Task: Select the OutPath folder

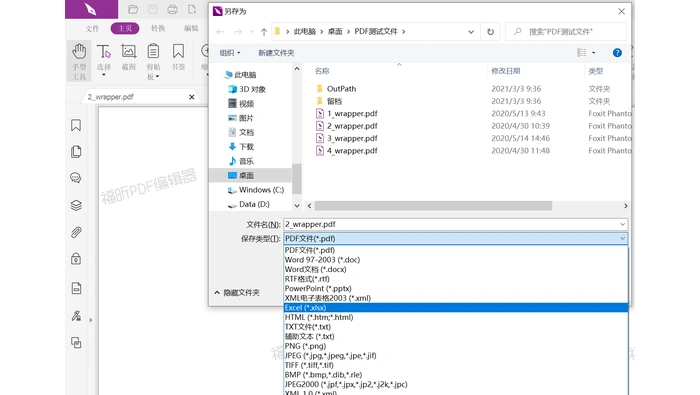Action: pos(342,89)
